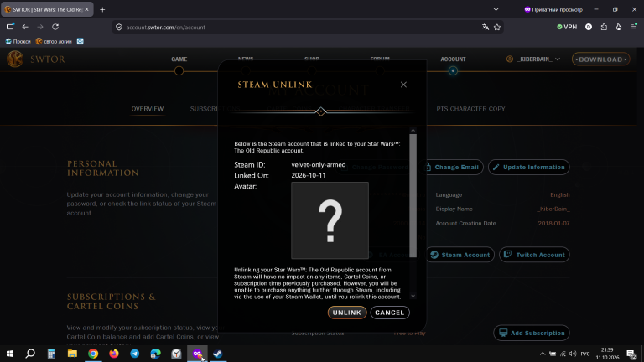Switch to the PTS CHARACTER COPY tab
Viewport: 644px width, 362px height.
pyautogui.click(x=470, y=109)
